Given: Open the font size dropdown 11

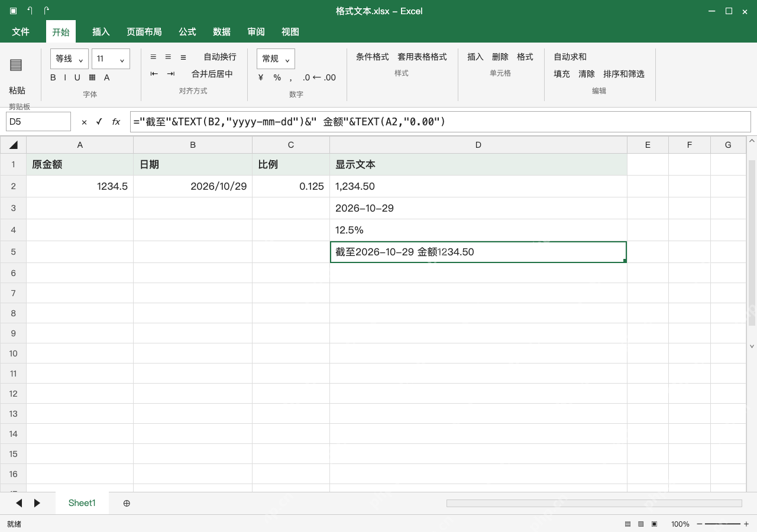Looking at the screenshot, I should 111,59.
